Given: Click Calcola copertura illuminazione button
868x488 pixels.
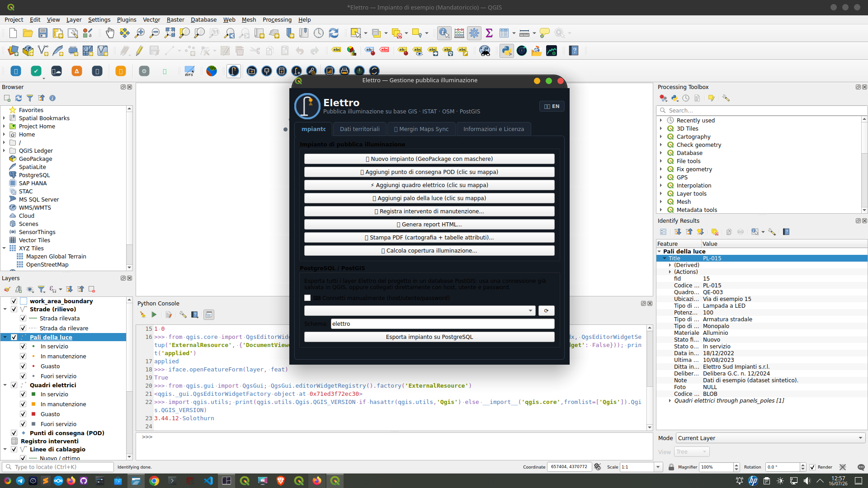Looking at the screenshot, I should [x=429, y=251].
